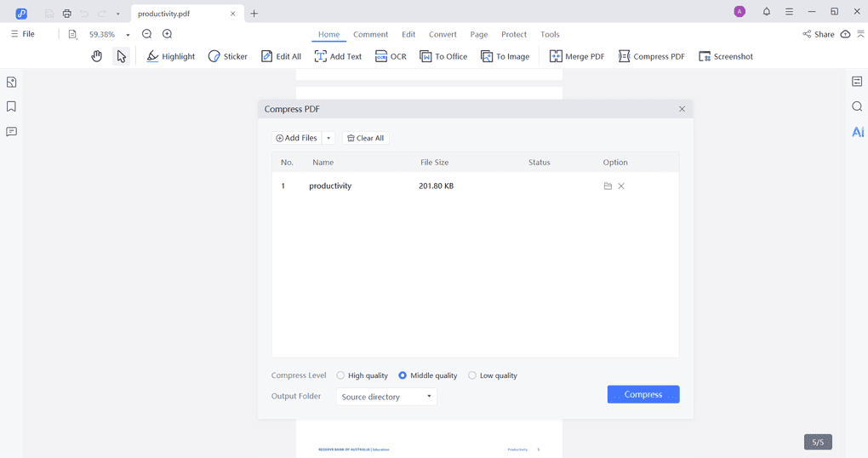Activate the Highlight tool
Viewport: 868px width, 458px height.
pos(170,56)
